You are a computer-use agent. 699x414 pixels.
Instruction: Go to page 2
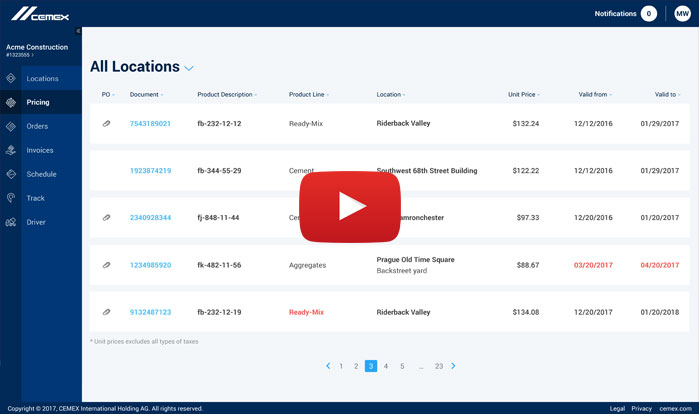tap(356, 366)
